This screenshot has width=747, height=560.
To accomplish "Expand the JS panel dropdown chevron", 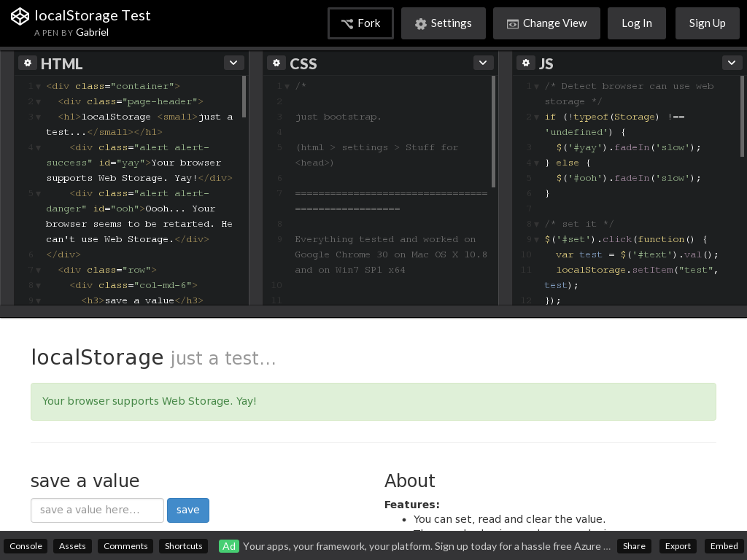I will (x=732, y=63).
